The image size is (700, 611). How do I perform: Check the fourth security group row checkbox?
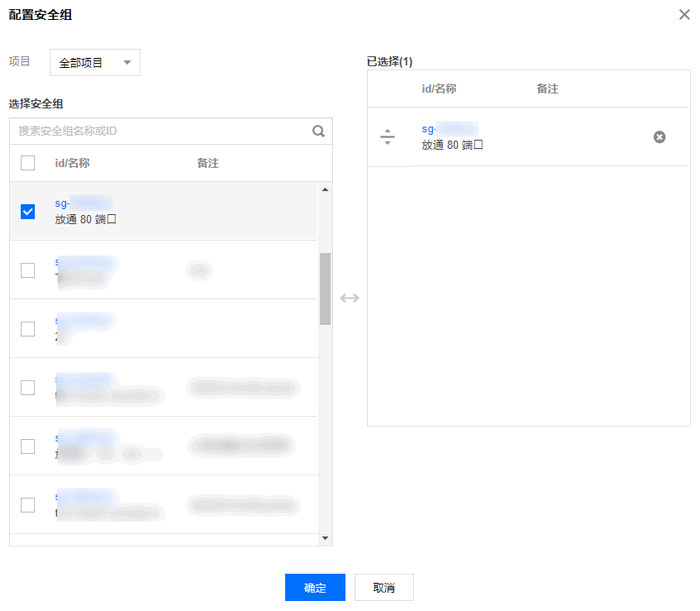[28, 387]
